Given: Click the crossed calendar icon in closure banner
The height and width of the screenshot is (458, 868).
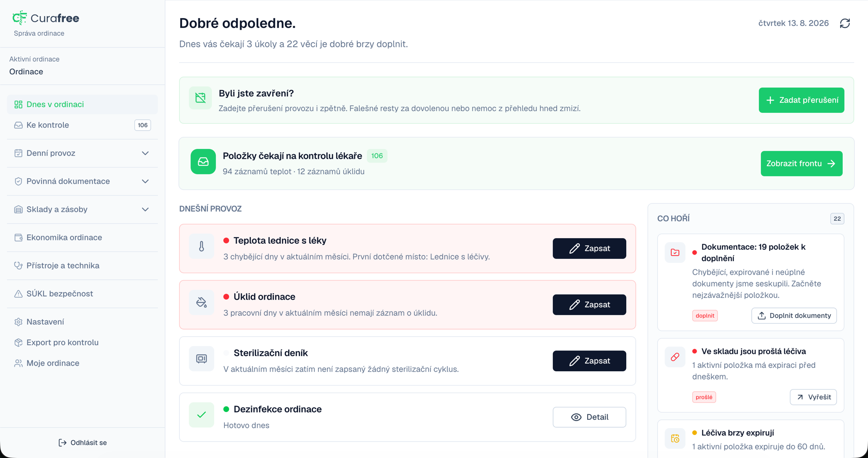Looking at the screenshot, I should tap(201, 98).
